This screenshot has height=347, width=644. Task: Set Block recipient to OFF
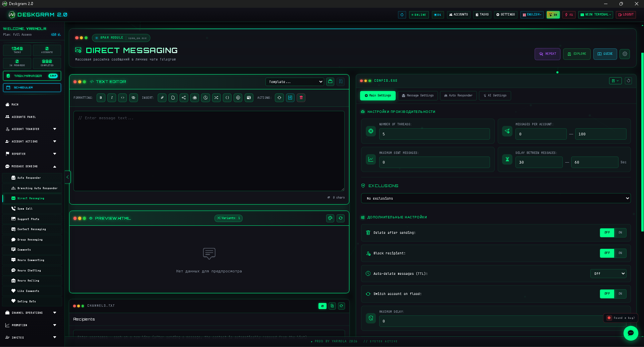coord(607,253)
